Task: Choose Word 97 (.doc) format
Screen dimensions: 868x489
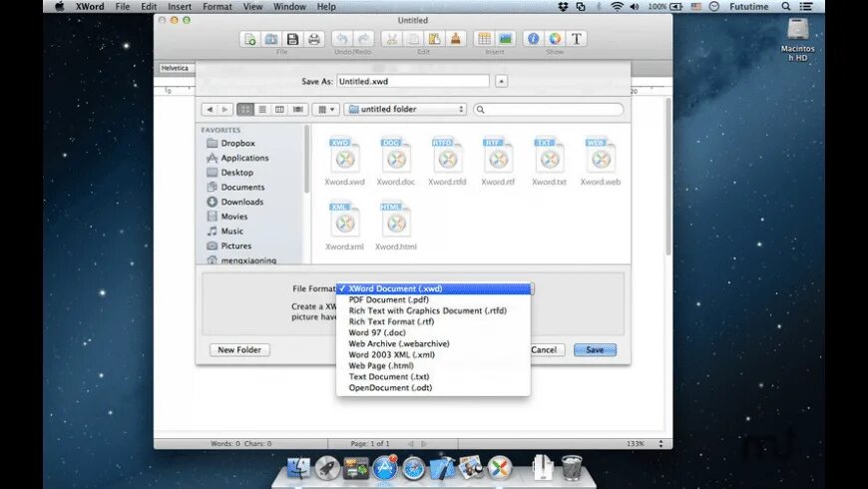Action: click(x=433, y=333)
